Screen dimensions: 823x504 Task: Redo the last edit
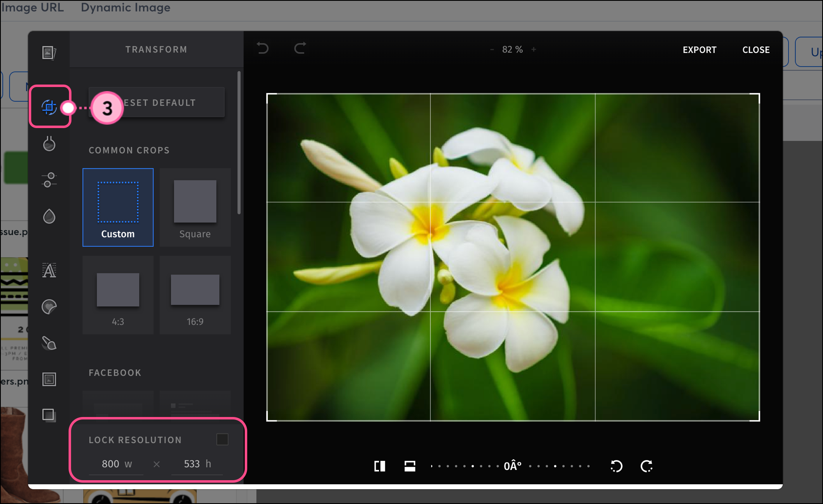pyautogui.click(x=300, y=48)
